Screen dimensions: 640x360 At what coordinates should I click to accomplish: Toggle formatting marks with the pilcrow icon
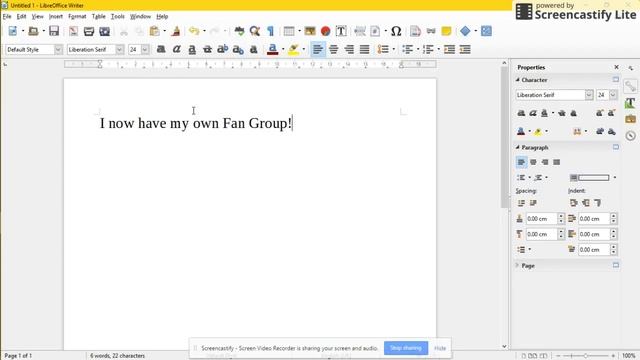[270, 31]
